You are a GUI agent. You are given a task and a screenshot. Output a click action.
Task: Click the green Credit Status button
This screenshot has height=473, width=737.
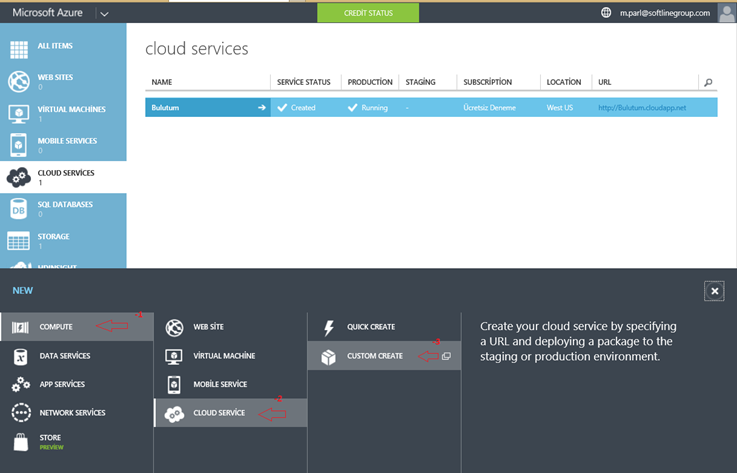coord(368,13)
